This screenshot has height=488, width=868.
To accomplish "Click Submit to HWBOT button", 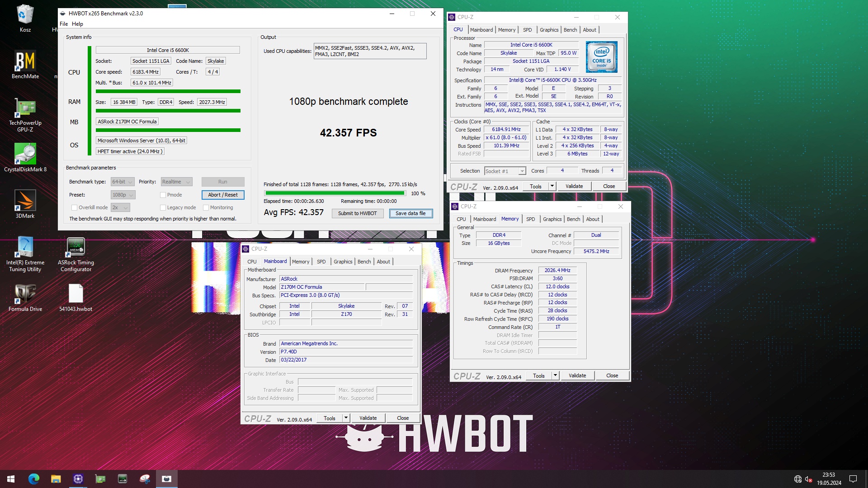I will 357,213.
